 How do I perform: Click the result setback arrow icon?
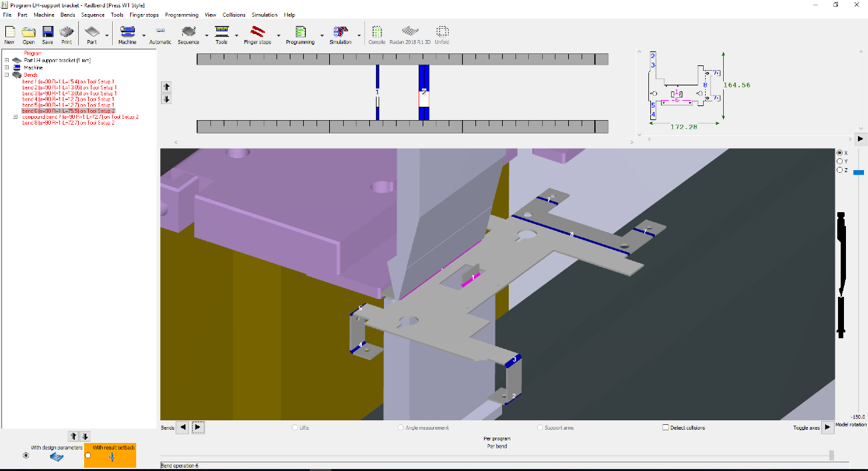[112, 458]
